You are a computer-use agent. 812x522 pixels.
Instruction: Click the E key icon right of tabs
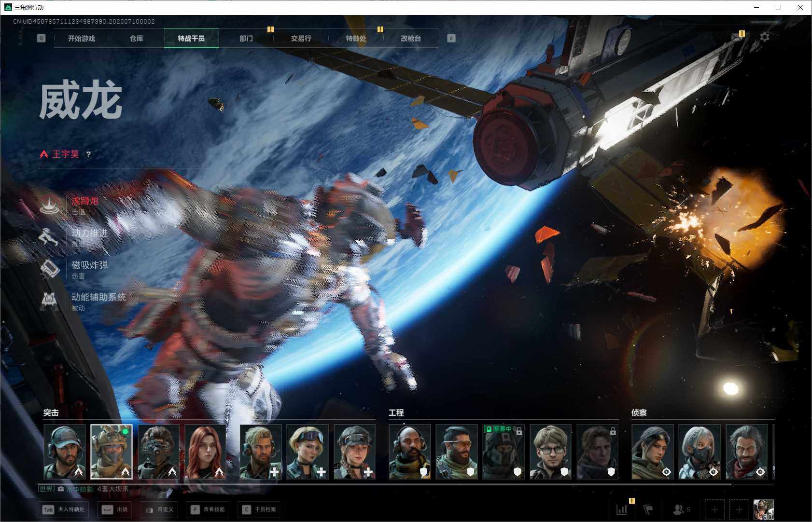click(451, 38)
